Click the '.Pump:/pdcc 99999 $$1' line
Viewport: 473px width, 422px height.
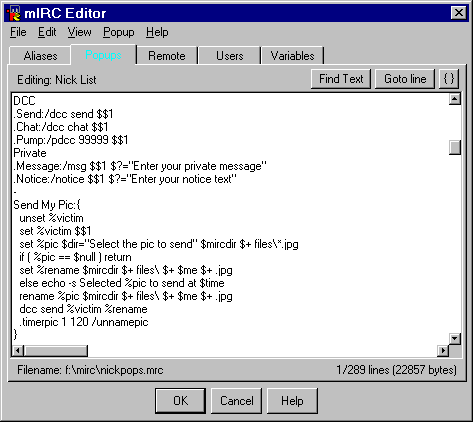[71, 140]
